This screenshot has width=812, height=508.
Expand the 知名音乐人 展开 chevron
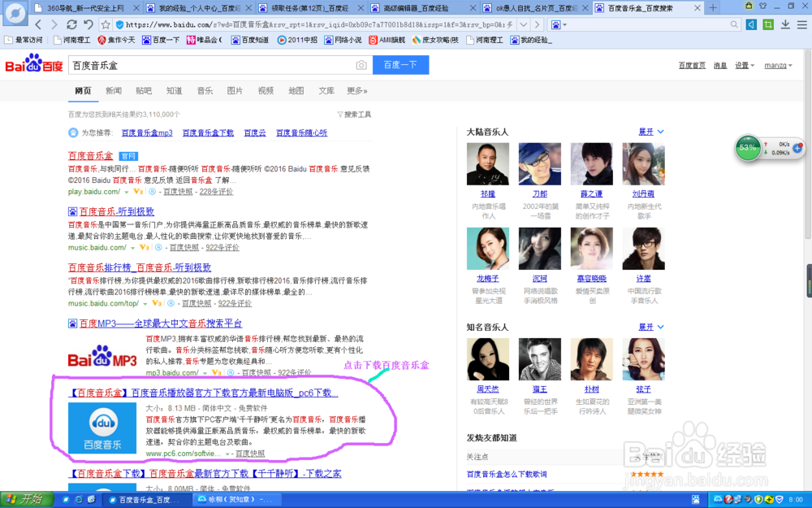point(661,327)
